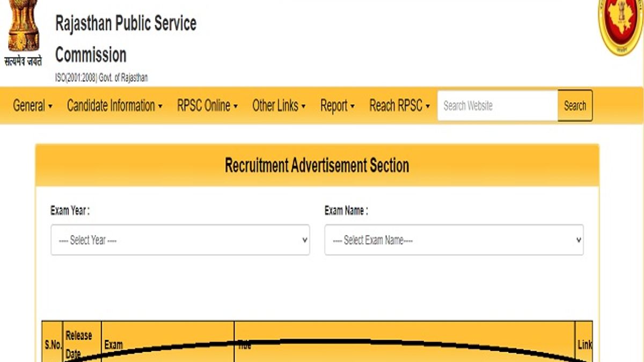The height and width of the screenshot is (362, 644).
Task: Open the Report menu
Action: point(338,106)
